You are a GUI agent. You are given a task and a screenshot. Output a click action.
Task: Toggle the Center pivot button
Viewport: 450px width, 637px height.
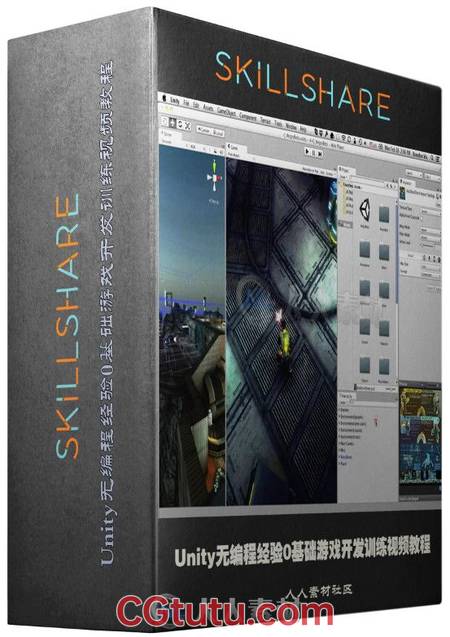pyautogui.click(x=204, y=130)
